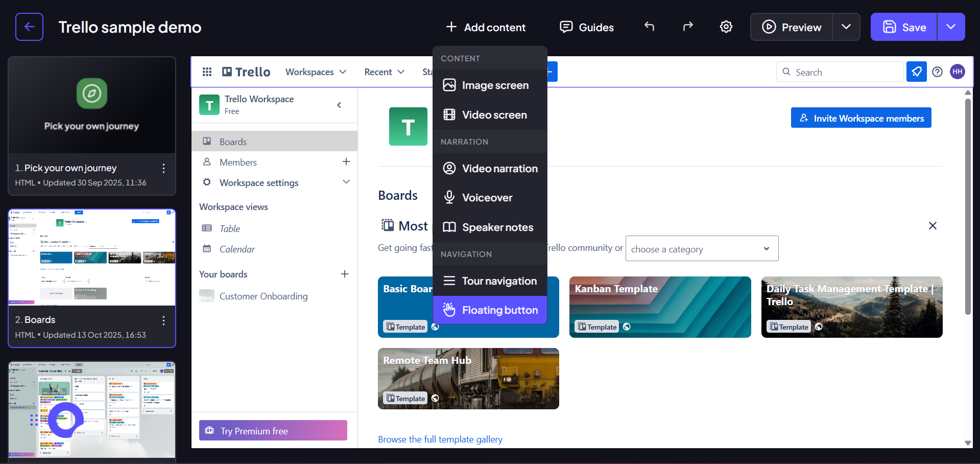Open Preview options dropdown arrow
The image size is (980, 464).
[846, 27]
